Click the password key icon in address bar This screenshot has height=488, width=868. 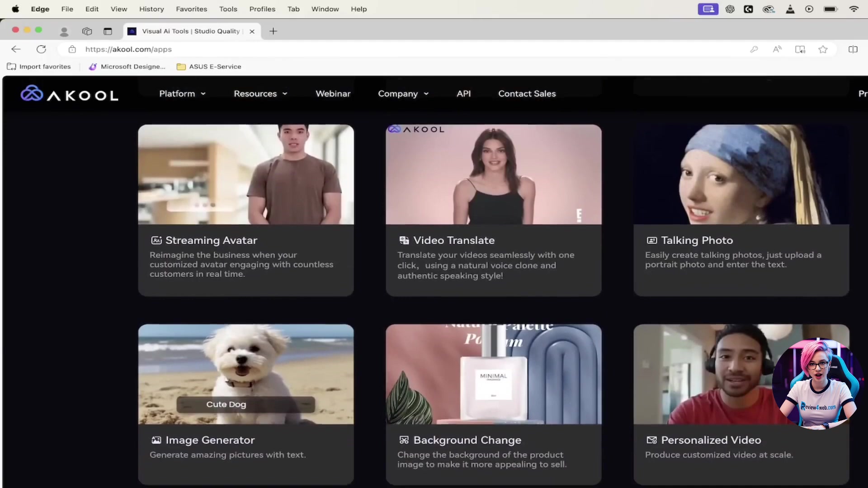click(754, 49)
